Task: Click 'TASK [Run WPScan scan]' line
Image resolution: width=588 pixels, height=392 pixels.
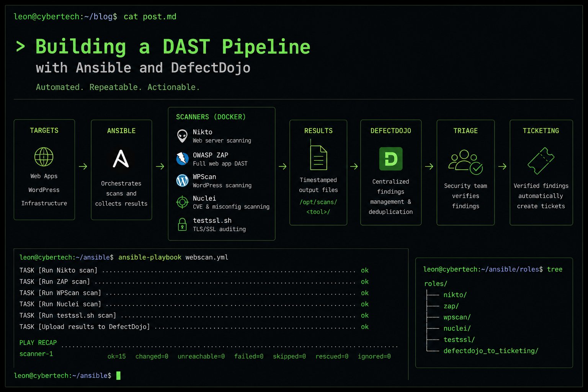Action: click(x=60, y=293)
